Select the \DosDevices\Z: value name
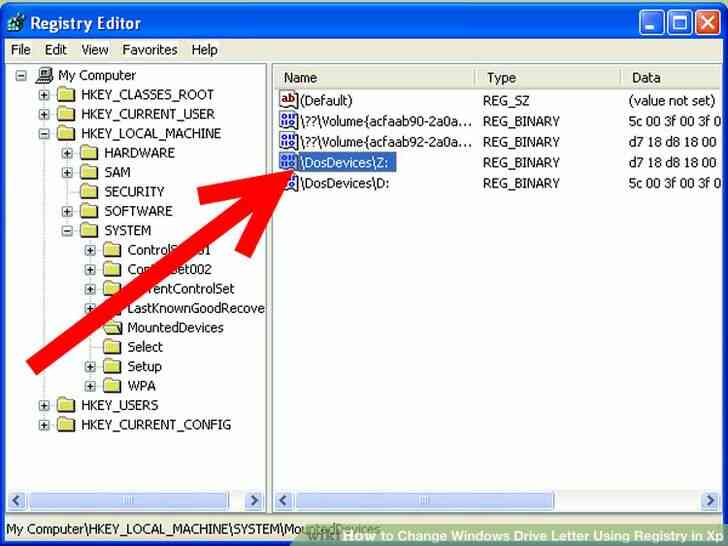728x546 pixels. tap(345, 162)
